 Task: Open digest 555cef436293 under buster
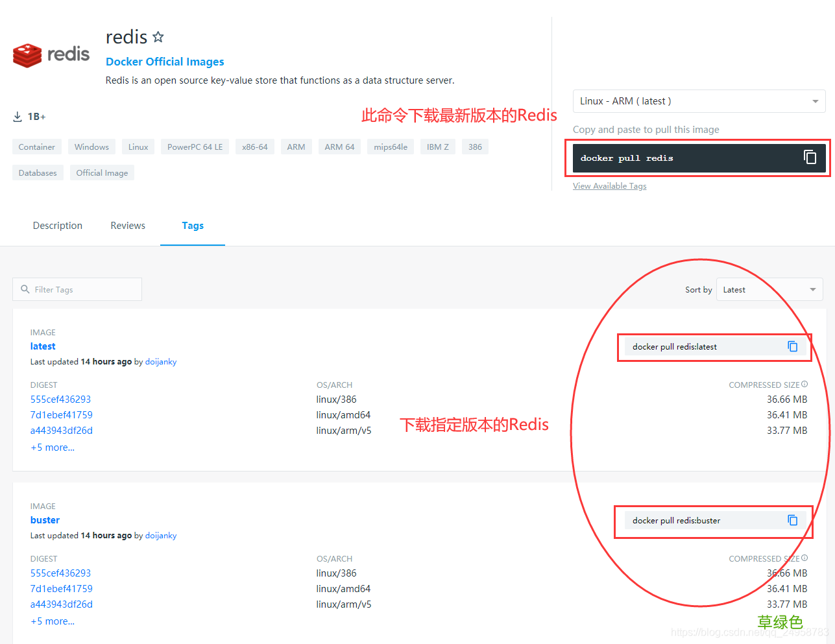pos(61,573)
